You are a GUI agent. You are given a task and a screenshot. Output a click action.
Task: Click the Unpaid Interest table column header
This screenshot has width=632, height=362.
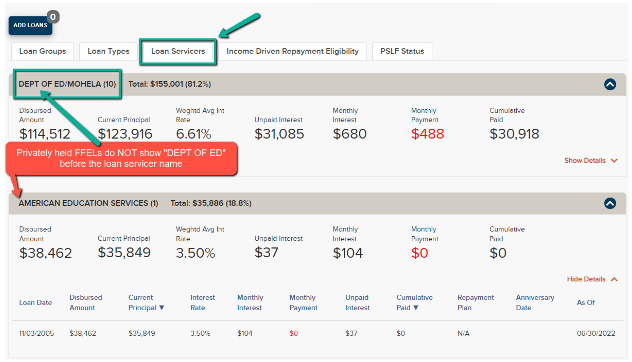[357, 302]
